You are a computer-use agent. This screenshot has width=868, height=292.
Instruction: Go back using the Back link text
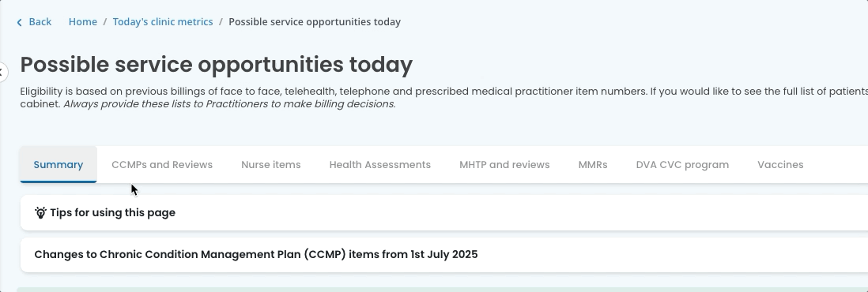tap(40, 21)
